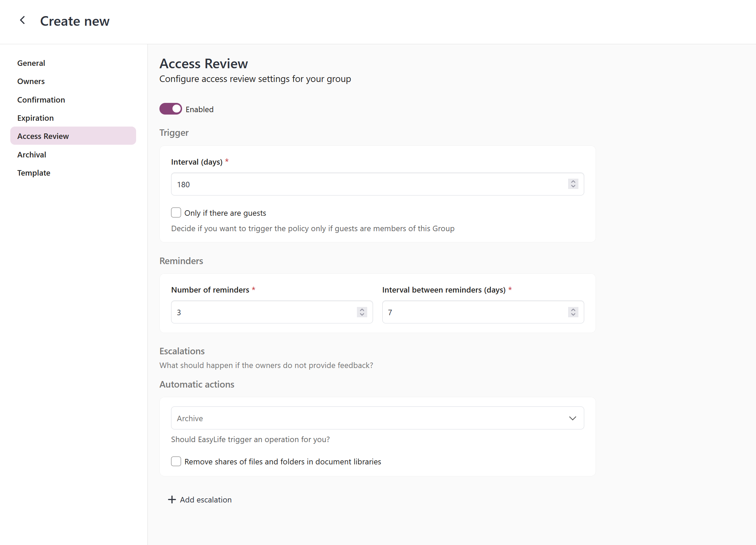The width and height of the screenshot is (756, 545).
Task: Navigate to the Expiration section
Action: click(35, 118)
